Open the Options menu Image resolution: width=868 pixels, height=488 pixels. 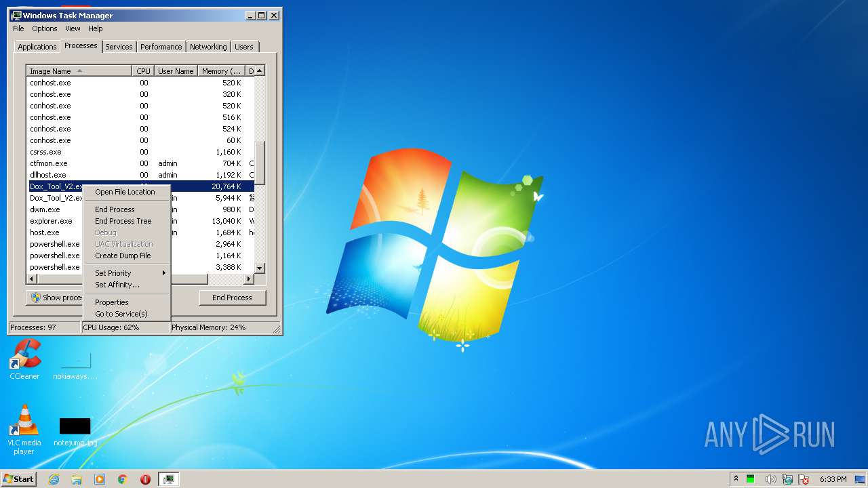point(45,28)
